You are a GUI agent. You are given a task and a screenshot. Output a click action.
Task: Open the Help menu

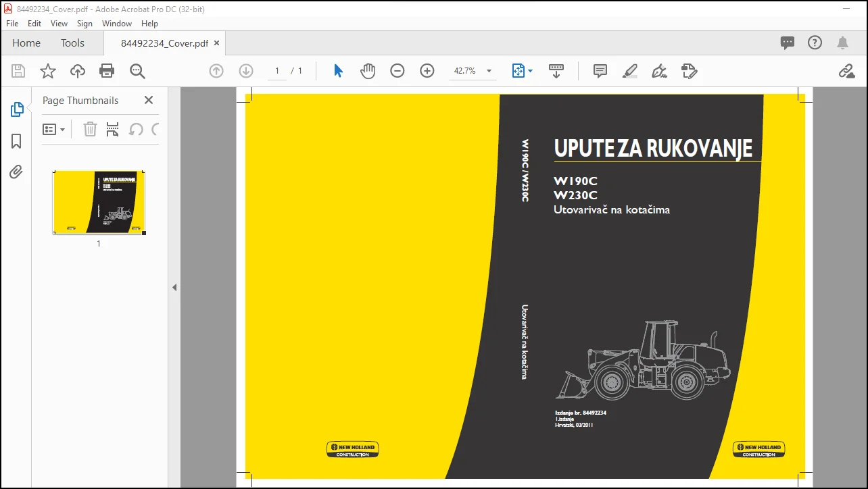point(149,23)
